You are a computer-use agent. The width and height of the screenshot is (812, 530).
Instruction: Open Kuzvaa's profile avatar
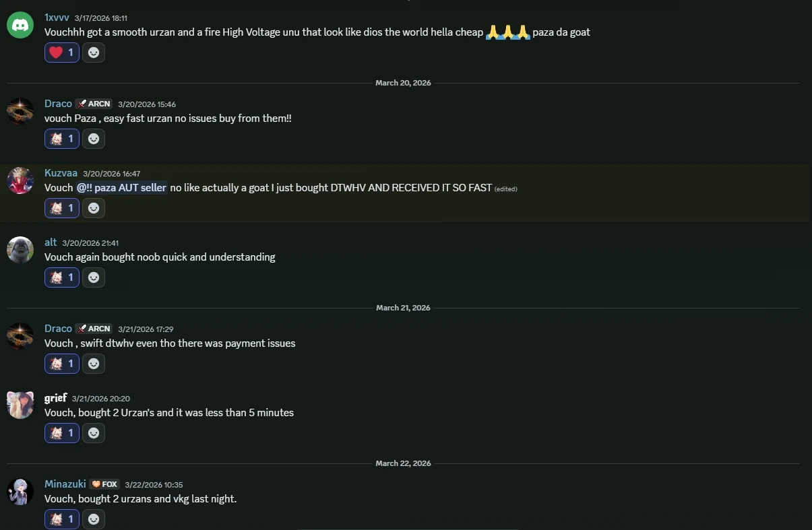click(20, 180)
